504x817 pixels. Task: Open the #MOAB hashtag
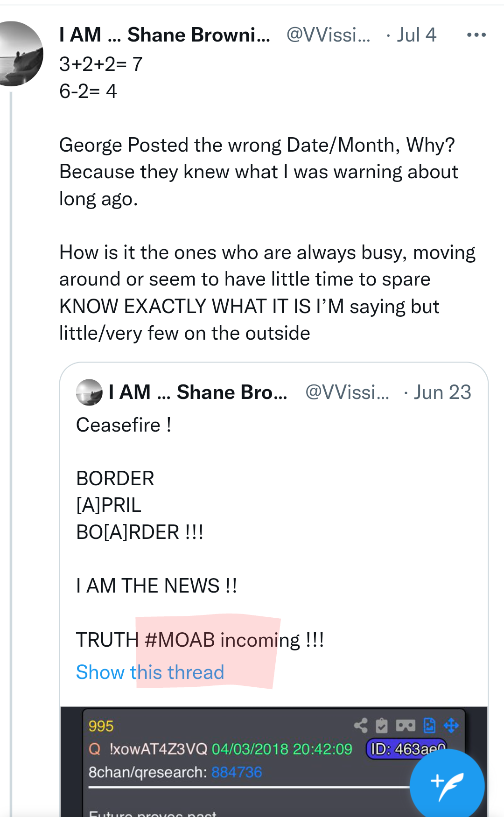coord(180,640)
